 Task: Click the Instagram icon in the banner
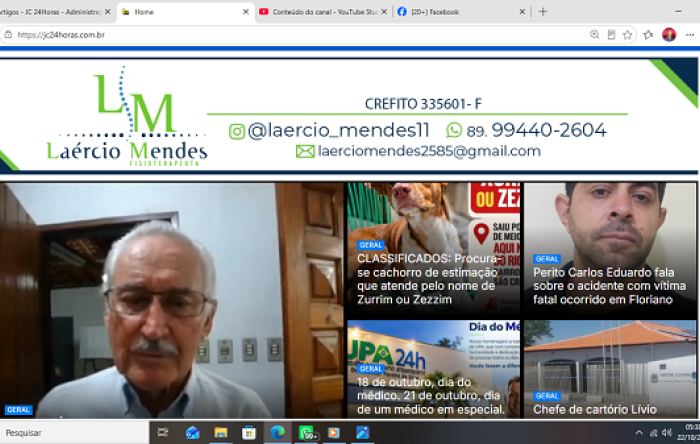pyautogui.click(x=237, y=132)
